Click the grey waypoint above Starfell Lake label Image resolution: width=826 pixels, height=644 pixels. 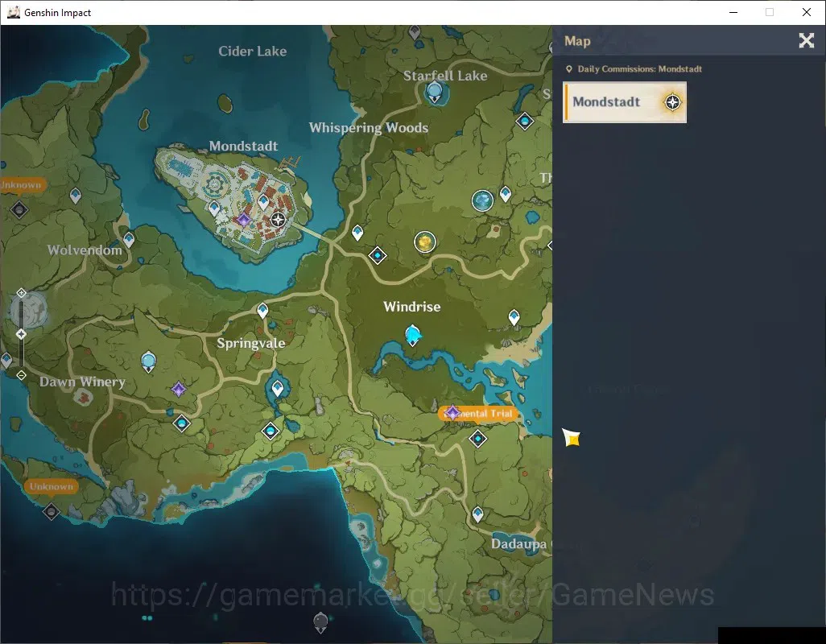[x=415, y=33]
